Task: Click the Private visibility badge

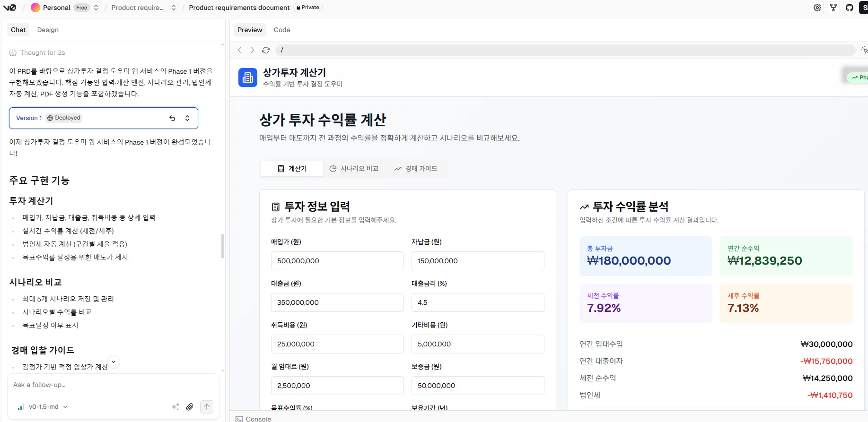Action: [308, 8]
